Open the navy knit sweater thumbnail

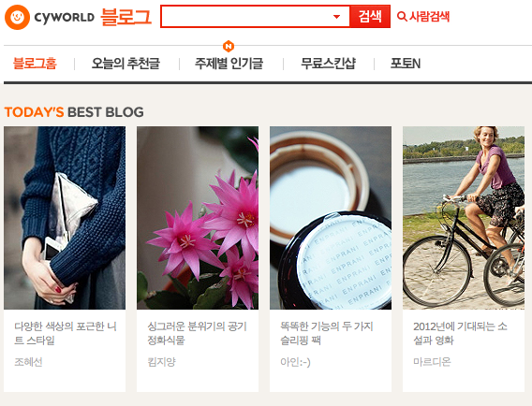(x=65, y=218)
